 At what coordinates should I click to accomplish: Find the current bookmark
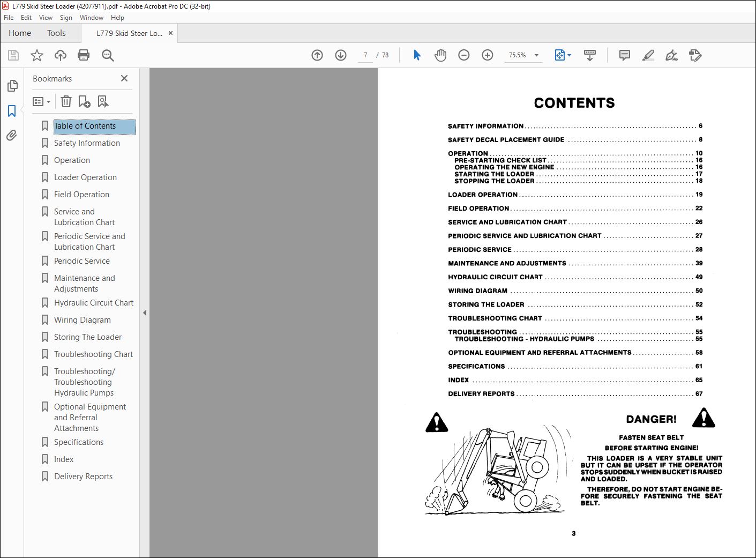point(103,101)
